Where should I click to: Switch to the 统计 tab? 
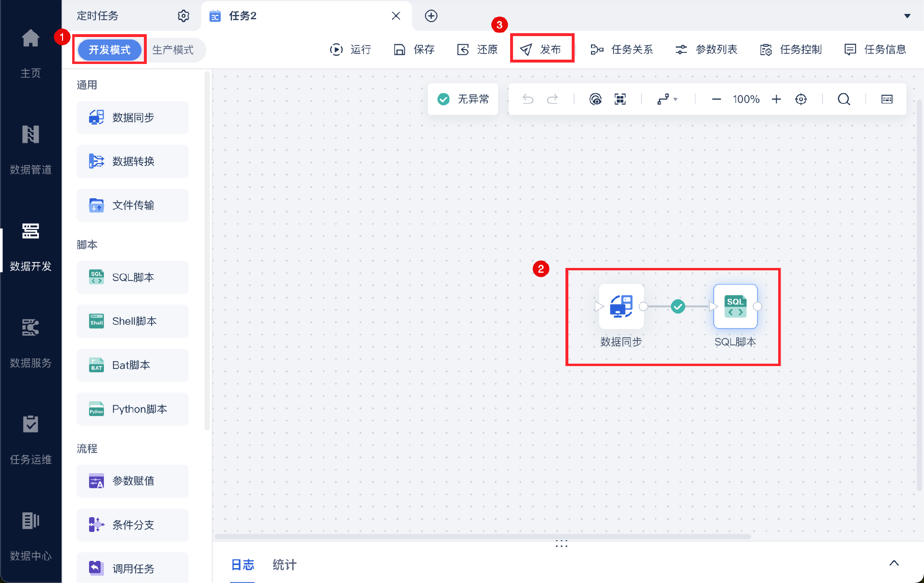(x=284, y=565)
